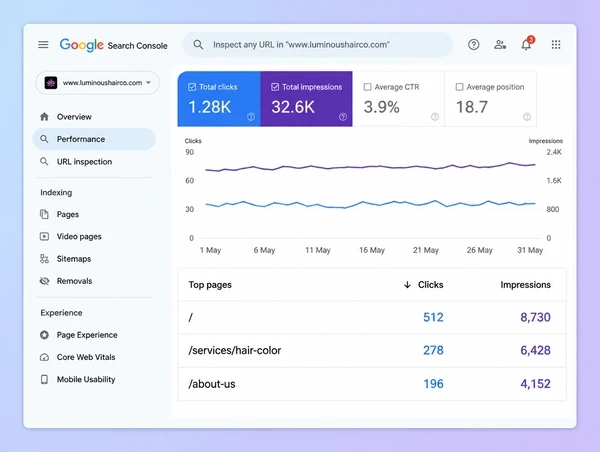The image size is (600, 452).
Task: Click the 278 clicks value
Action: click(x=433, y=351)
